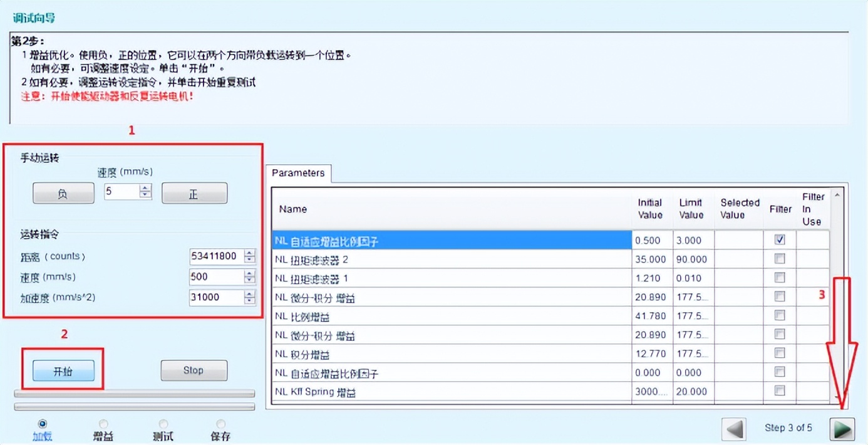Click the Filter column header
868x445 pixels.
coord(780,209)
